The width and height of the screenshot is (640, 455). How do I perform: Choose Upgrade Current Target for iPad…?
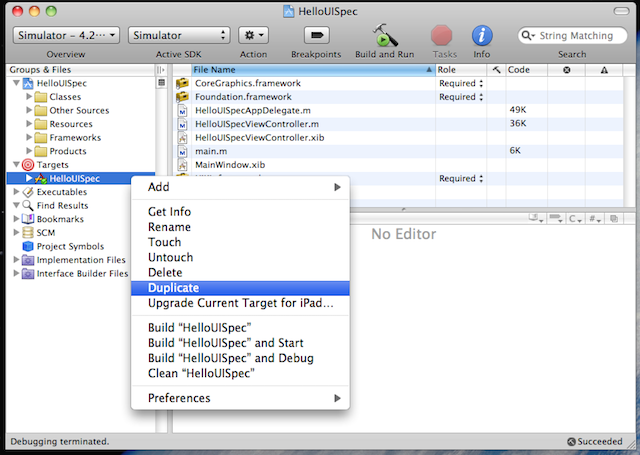240,303
